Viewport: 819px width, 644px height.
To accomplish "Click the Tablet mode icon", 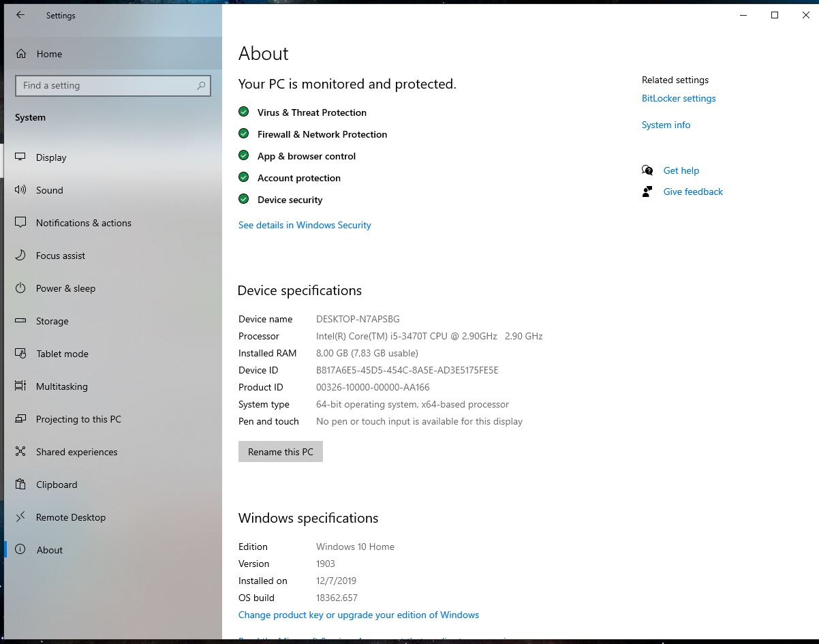I will click(x=20, y=354).
